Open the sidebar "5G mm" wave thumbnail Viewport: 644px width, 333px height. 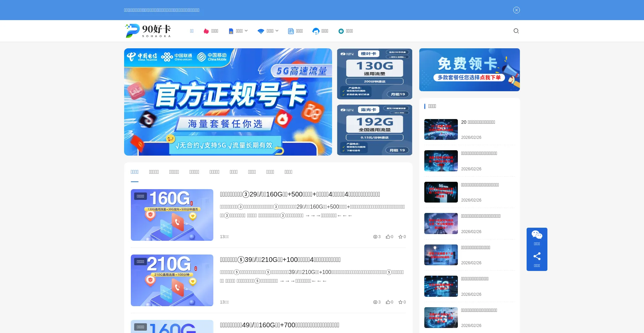click(441, 192)
